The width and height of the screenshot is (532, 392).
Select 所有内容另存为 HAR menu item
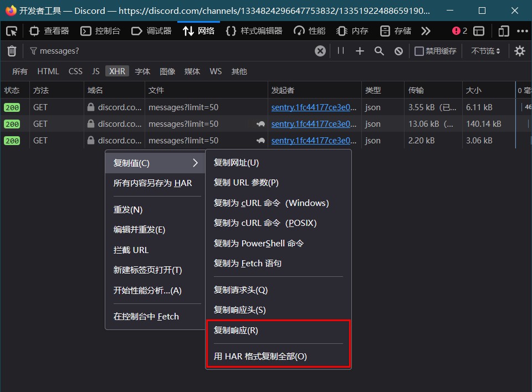click(152, 183)
